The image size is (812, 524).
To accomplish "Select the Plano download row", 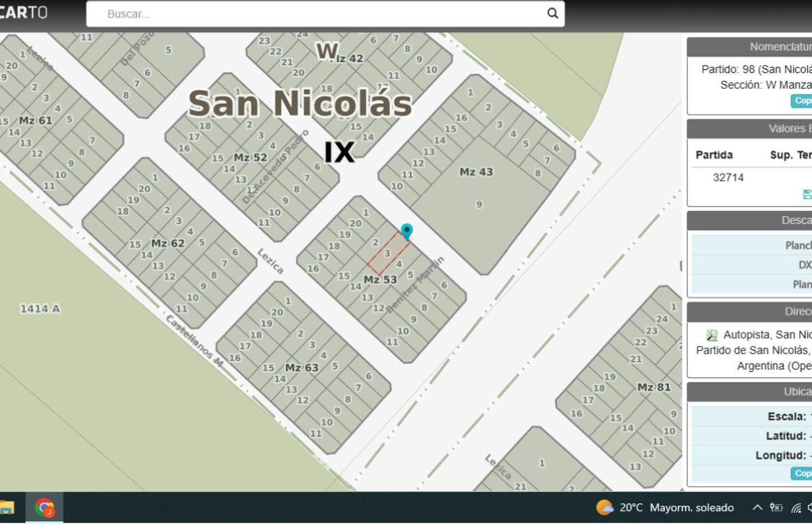I will tap(751, 284).
